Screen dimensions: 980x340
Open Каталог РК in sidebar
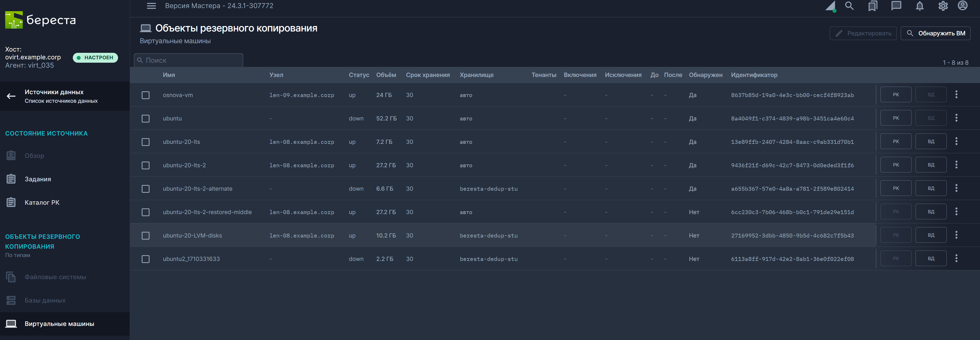tap(42, 203)
